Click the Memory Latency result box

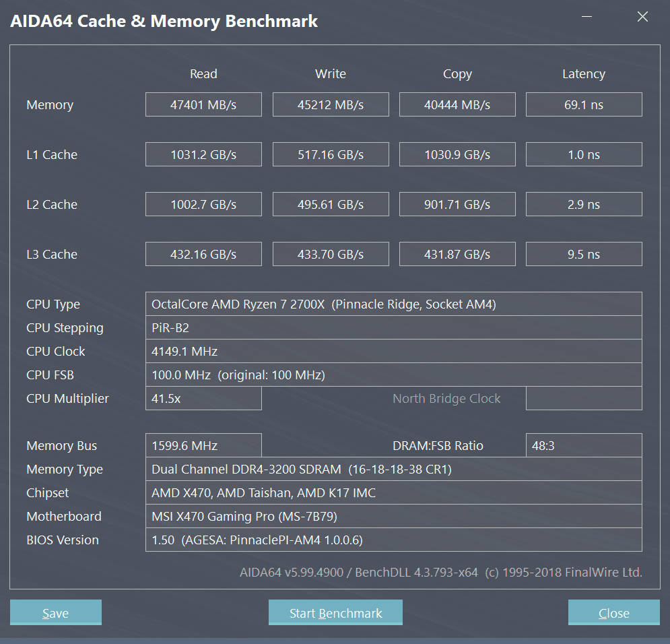tap(584, 105)
